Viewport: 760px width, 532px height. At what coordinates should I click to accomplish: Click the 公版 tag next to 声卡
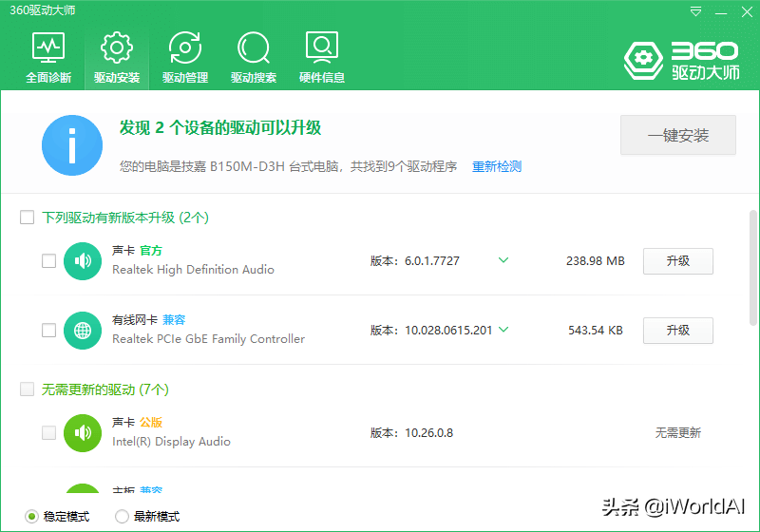(x=151, y=423)
